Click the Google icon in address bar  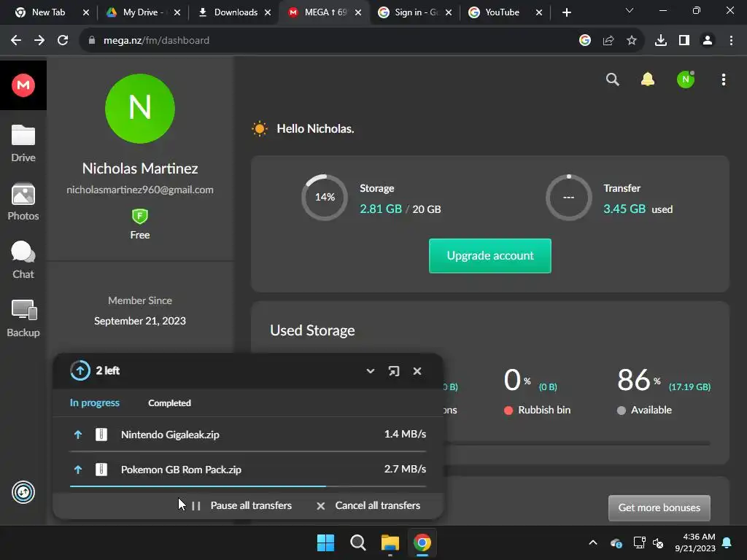(x=585, y=41)
